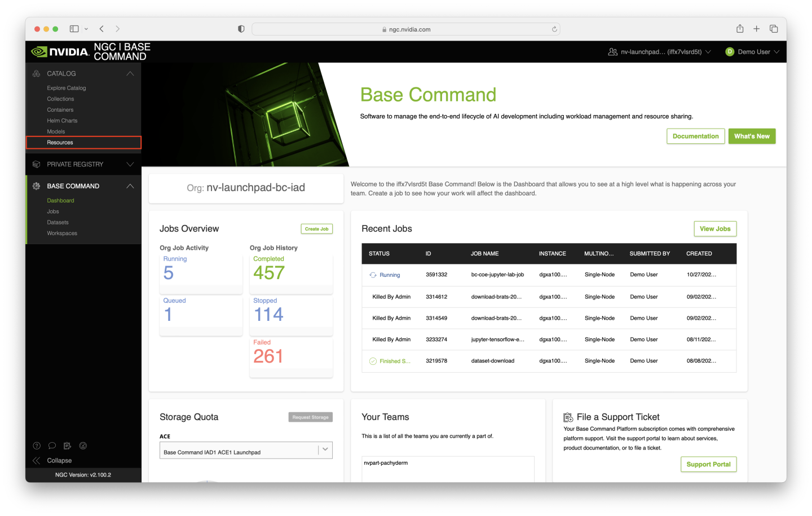
Task: Open the Support Portal
Action: pos(708,464)
